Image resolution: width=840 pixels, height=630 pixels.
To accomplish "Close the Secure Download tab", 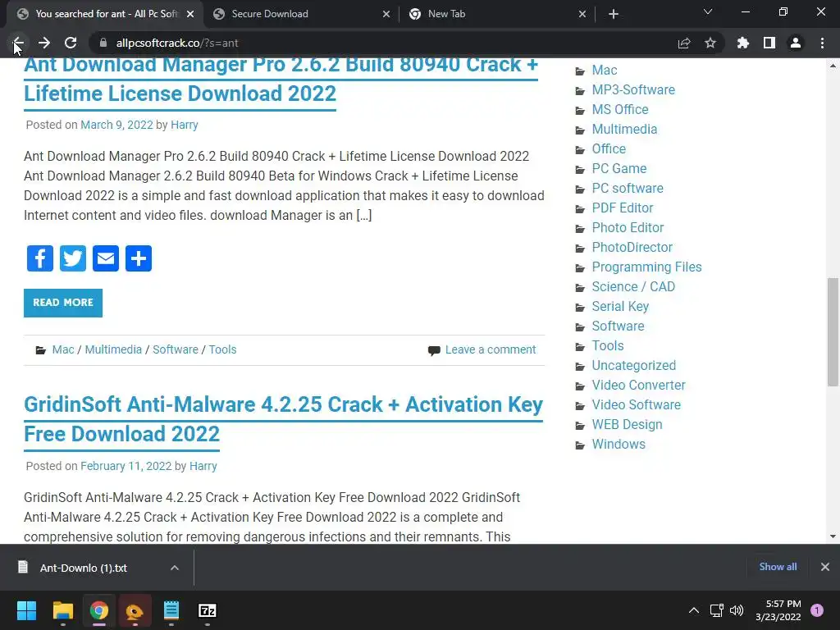I will tap(386, 14).
